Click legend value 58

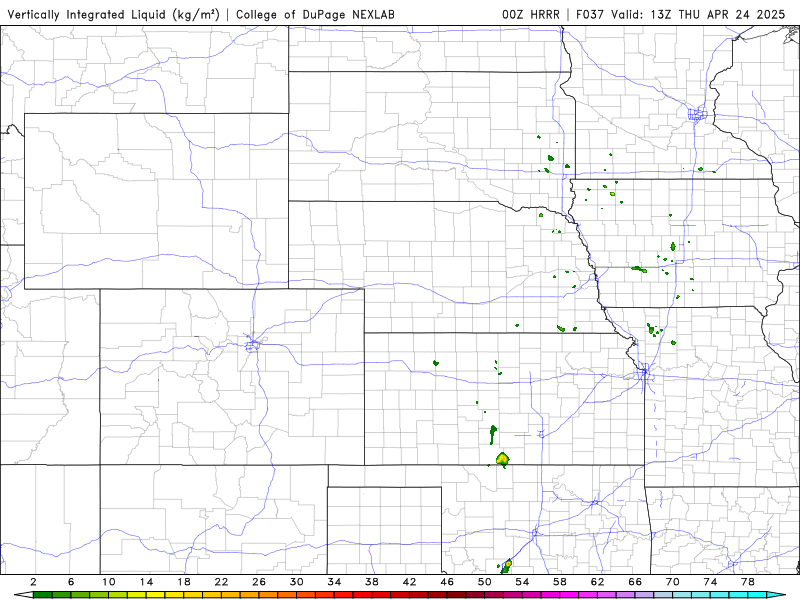(x=560, y=582)
